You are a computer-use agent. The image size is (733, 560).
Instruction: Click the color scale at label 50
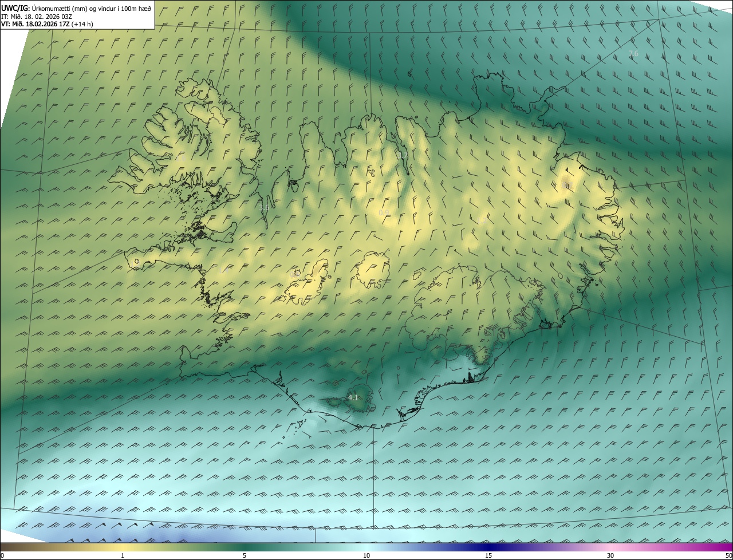click(x=728, y=555)
